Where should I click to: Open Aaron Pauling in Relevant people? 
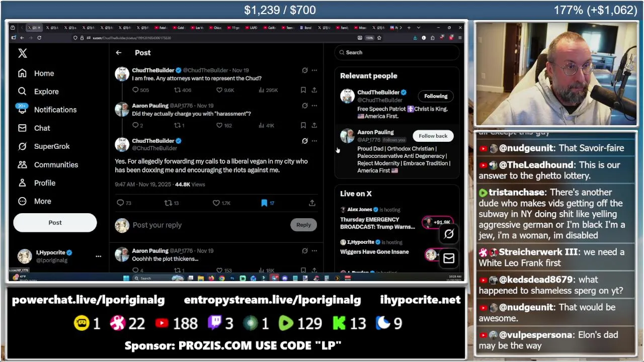point(375,132)
